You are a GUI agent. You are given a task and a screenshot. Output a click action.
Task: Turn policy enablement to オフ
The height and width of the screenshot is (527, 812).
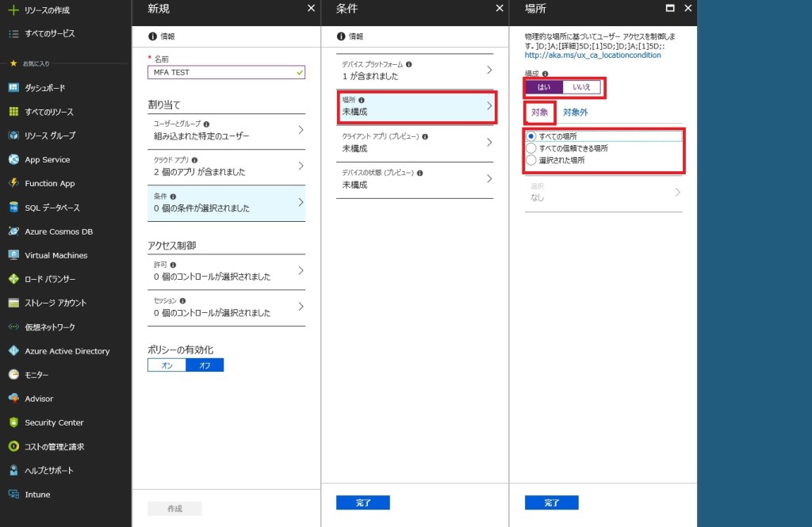(205, 365)
